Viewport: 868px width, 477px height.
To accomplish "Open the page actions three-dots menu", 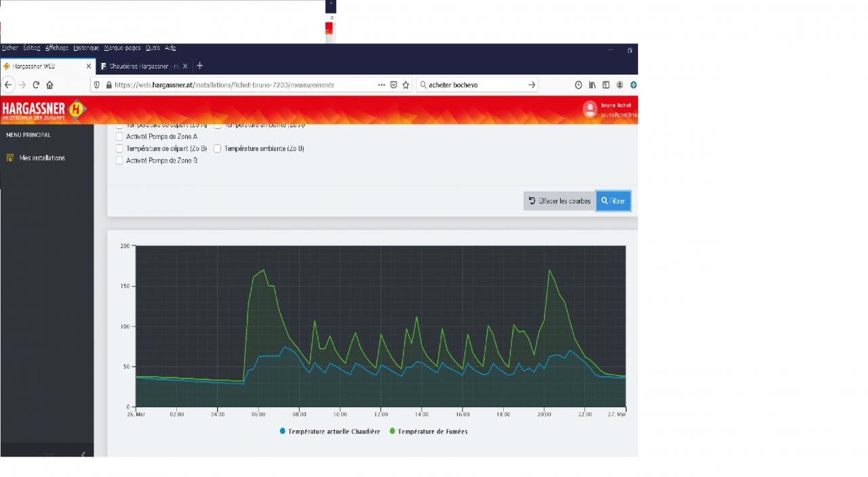I will (x=382, y=85).
